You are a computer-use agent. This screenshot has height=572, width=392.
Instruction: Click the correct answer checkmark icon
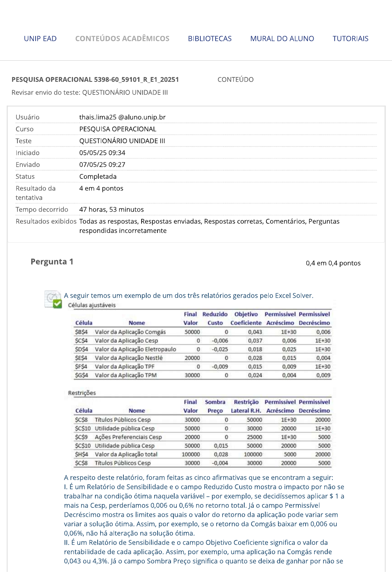[x=53, y=299]
